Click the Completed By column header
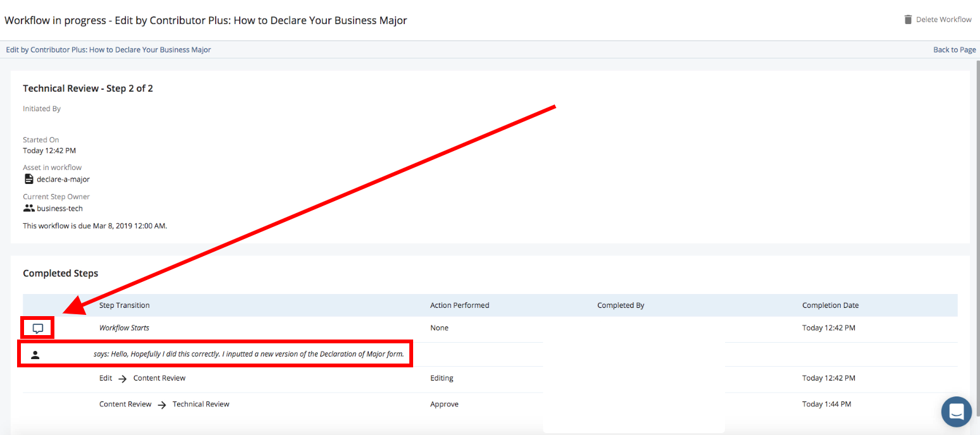The width and height of the screenshot is (980, 435). click(620, 305)
